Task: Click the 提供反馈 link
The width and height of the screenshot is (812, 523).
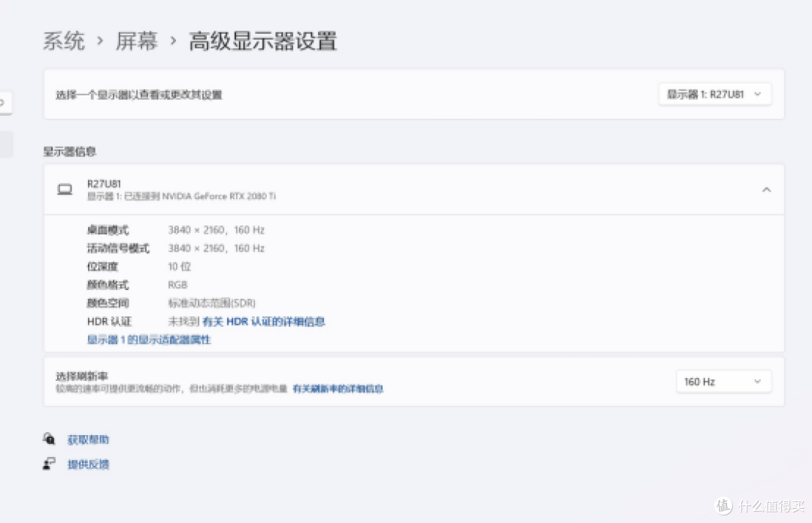Action: point(88,464)
